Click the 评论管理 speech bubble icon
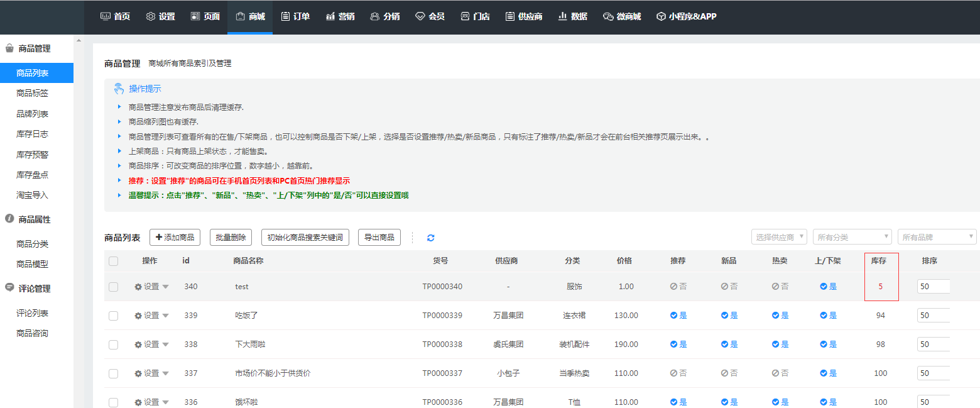 click(x=9, y=288)
